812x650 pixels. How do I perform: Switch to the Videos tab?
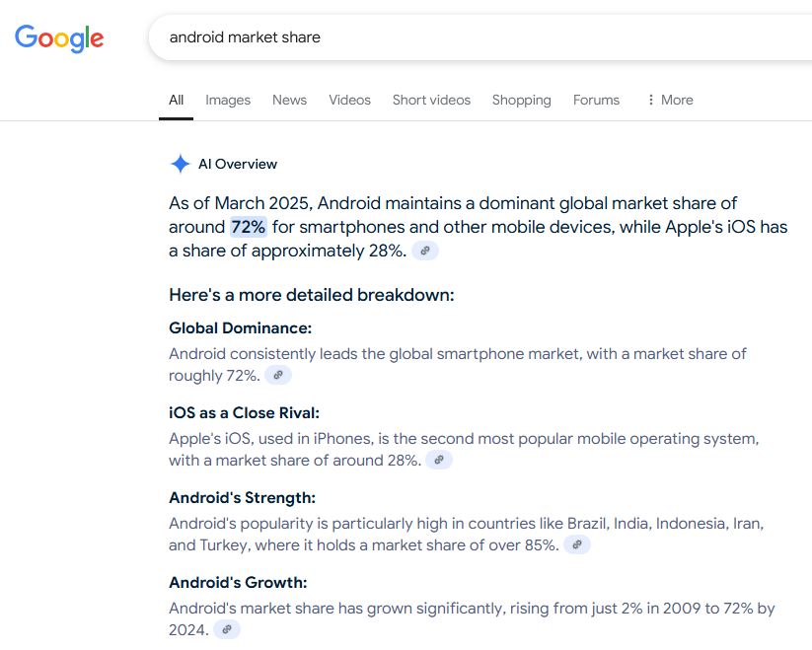(349, 100)
